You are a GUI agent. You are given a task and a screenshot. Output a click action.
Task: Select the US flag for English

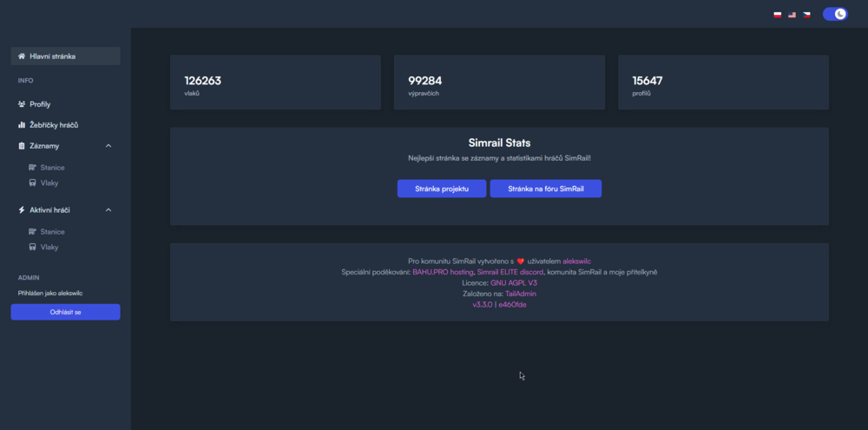click(792, 15)
